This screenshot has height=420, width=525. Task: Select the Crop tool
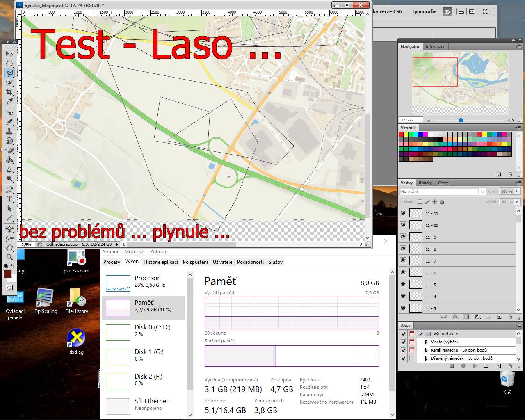point(9,92)
